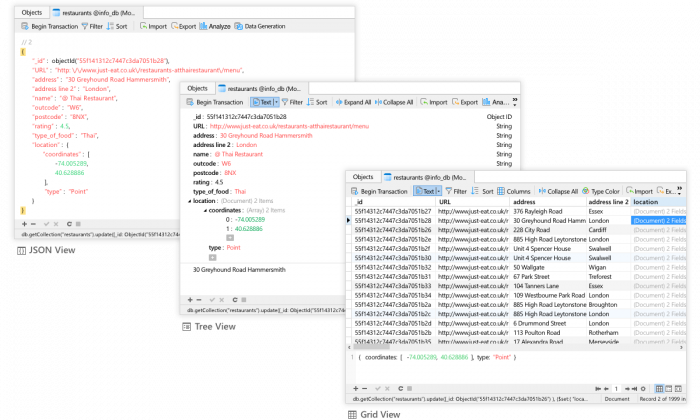Click Import in the Grid View window toolbar
The image size is (700, 420).
639,191
